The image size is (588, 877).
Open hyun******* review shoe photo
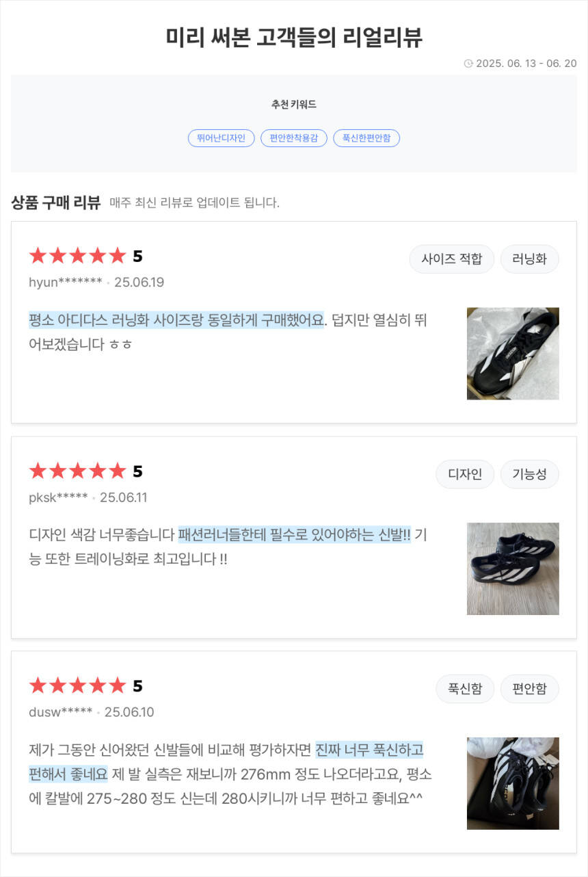(513, 353)
